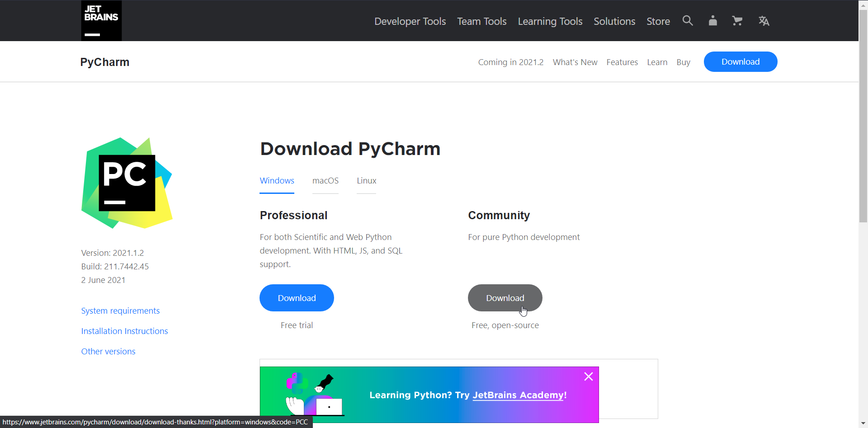The image size is (868, 428).
Task: Click the vertical scrollbar thumb
Action: [863, 116]
